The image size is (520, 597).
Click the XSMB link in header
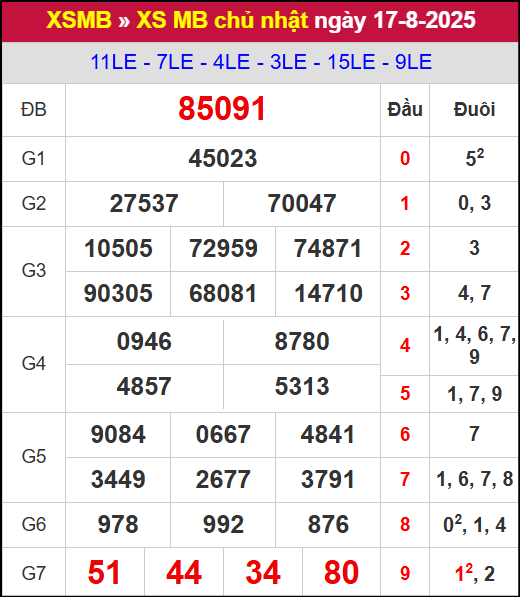(x=79, y=20)
